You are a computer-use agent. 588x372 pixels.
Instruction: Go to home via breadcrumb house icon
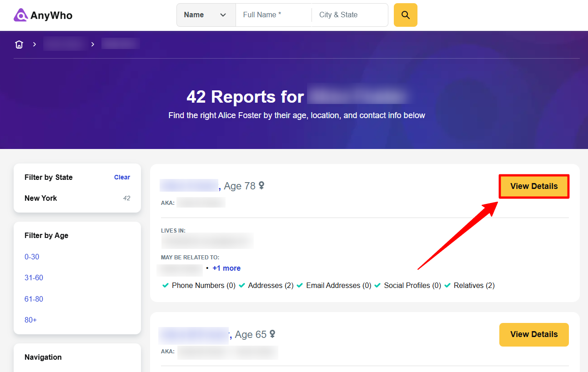coord(19,45)
